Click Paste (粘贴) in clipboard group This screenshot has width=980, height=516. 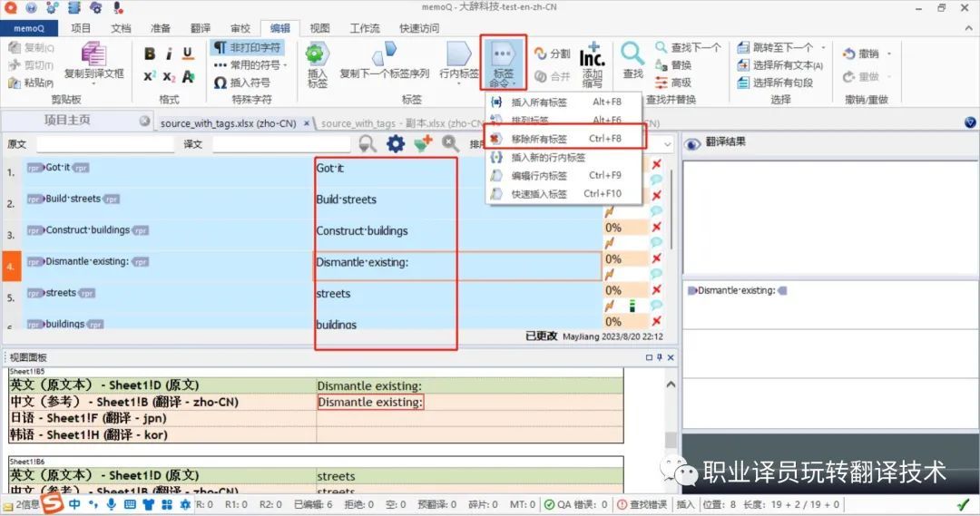click(31, 83)
